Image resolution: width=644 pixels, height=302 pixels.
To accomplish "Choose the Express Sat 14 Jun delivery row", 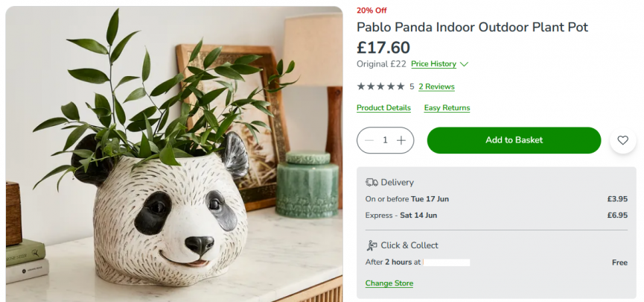I will pos(496,216).
